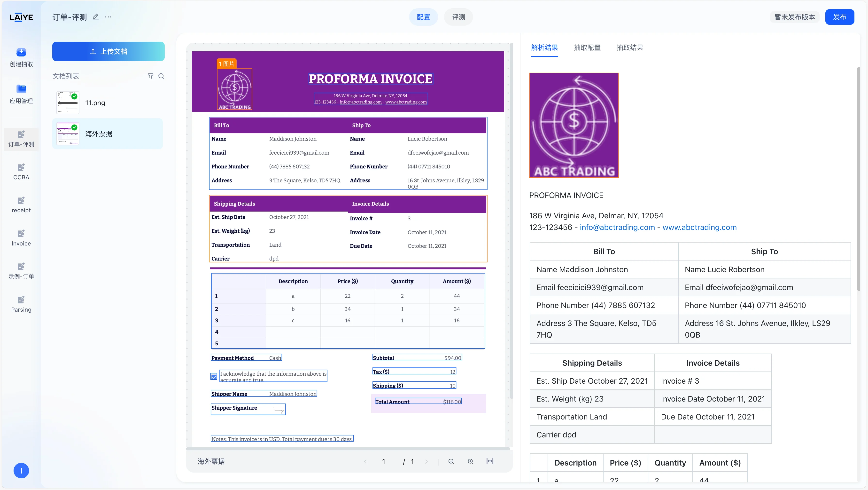Click the Bill To / Ship To table region
The image size is (868, 490).
(348, 153)
